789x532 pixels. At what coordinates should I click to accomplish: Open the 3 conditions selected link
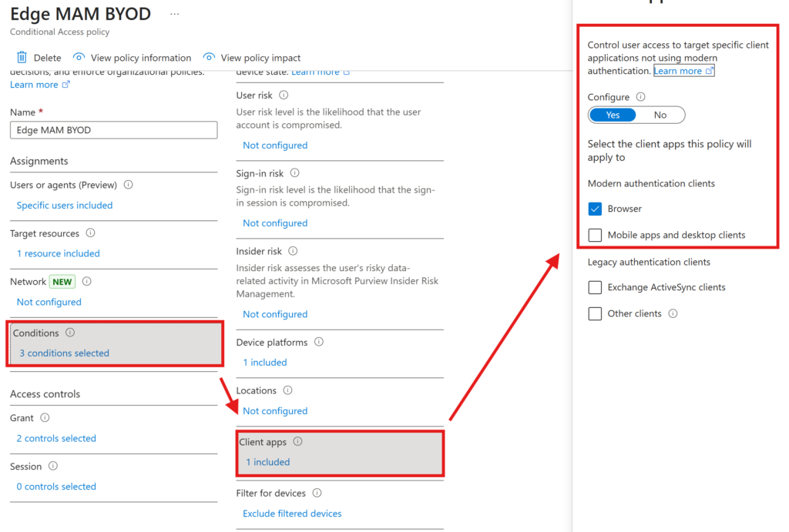[64, 353]
